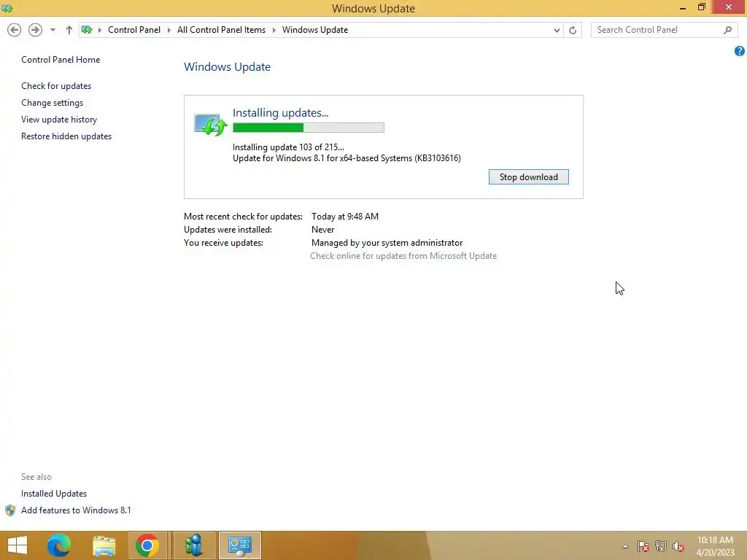The height and width of the screenshot is (560, 747).
Task: Select All Control Panel Items breadcrumb
Action: [x=221, y=29]
